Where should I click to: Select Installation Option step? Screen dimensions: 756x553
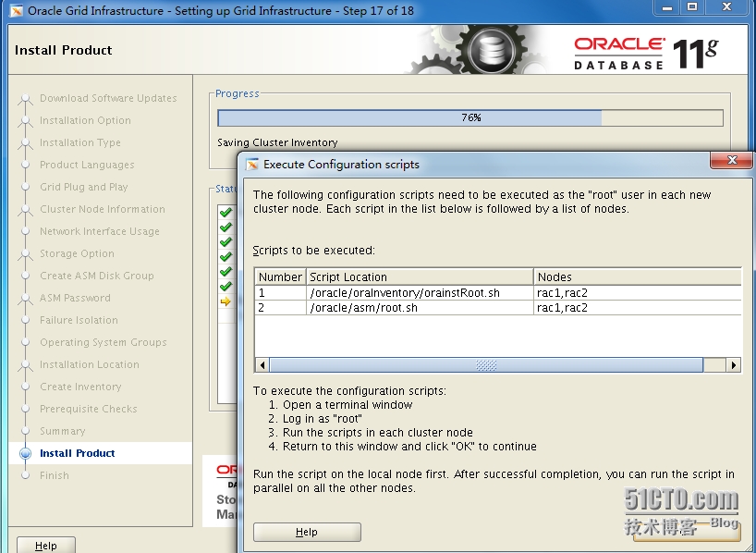pyautogui.click(x=85, y=120)
